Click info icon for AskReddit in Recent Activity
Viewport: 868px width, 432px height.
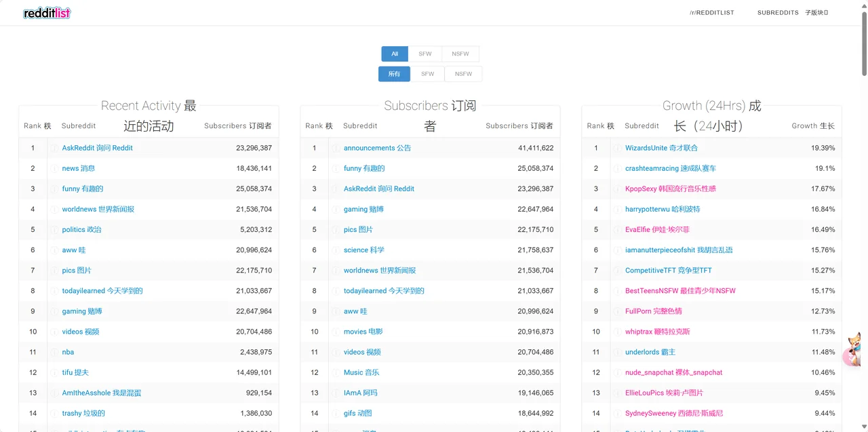[54, 148]
